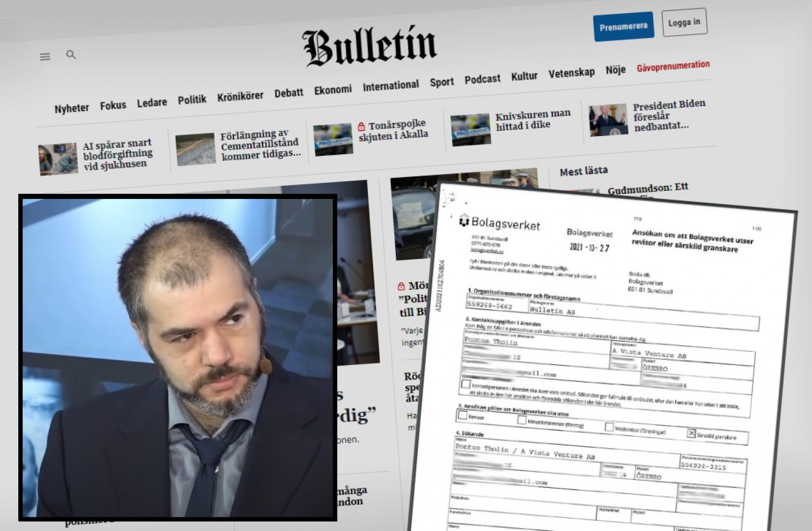Click the search magnifier icon
812x531 pixels.
point(71,54)
